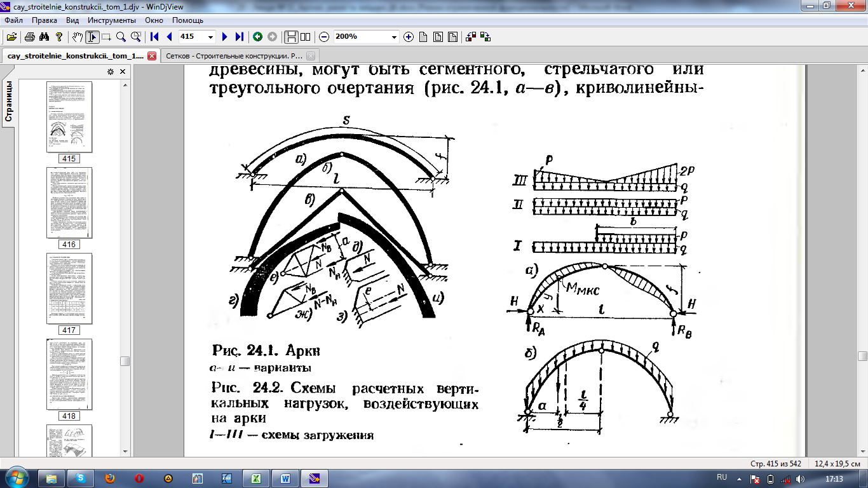Click the Zoom out minus icon
Screen dimensions: 868x488
[x=324, y=37]
